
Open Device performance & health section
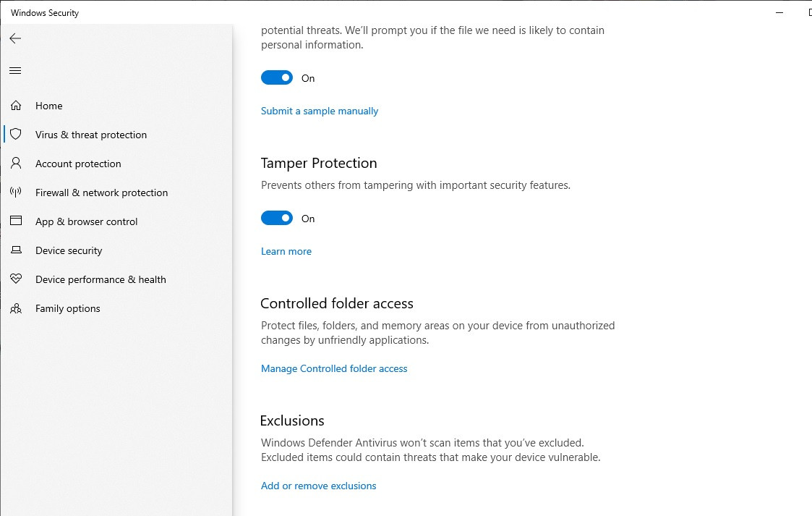pyautogui.click(x=101, y=280)
